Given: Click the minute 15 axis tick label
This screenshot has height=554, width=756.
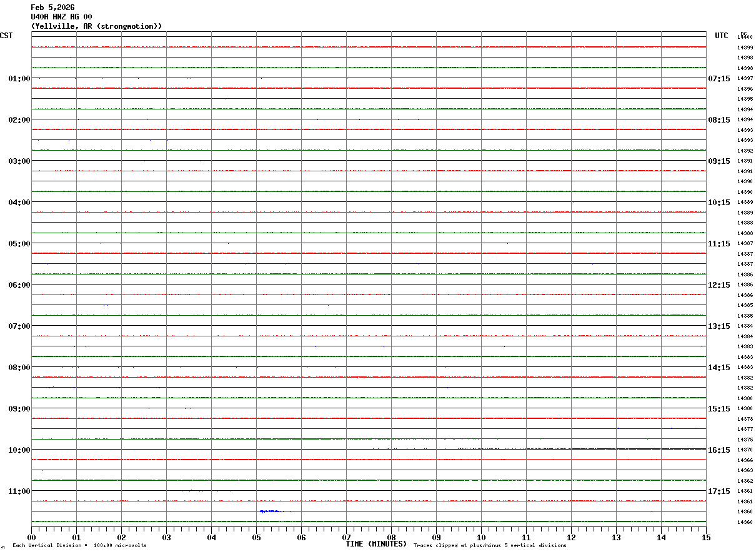Looking at the screenshot, I should pos(706,538).
